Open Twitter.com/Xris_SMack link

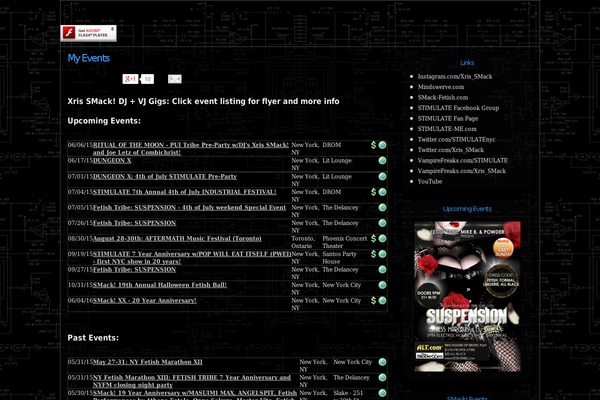[x=450, y=150]
